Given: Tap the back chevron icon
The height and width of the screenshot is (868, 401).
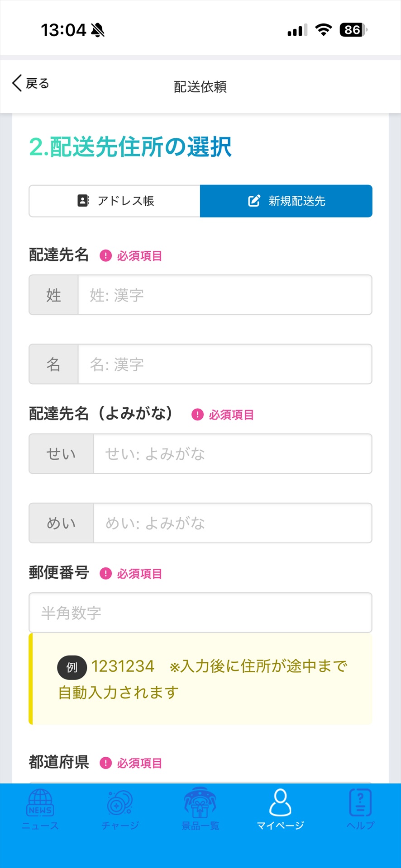Looking at the screenshot, I should [17, 83].
